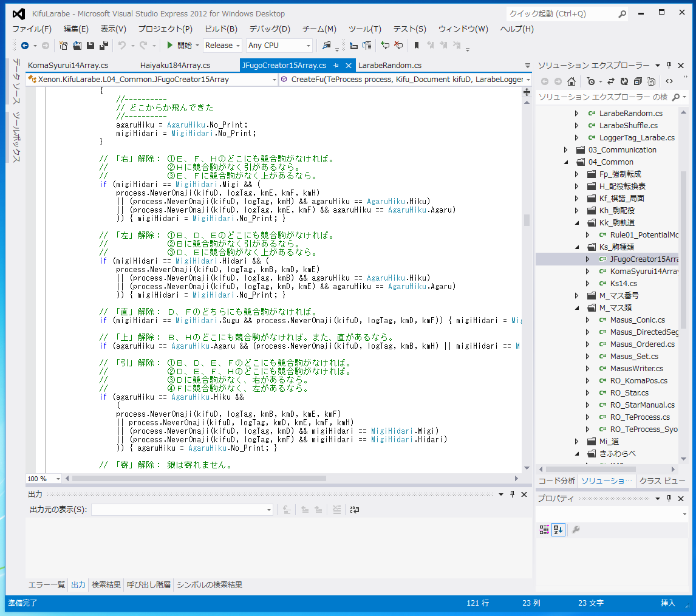Click the Start debugging green arrow
This screenshot has width=696, height=616.
click(x=171, y=46)
